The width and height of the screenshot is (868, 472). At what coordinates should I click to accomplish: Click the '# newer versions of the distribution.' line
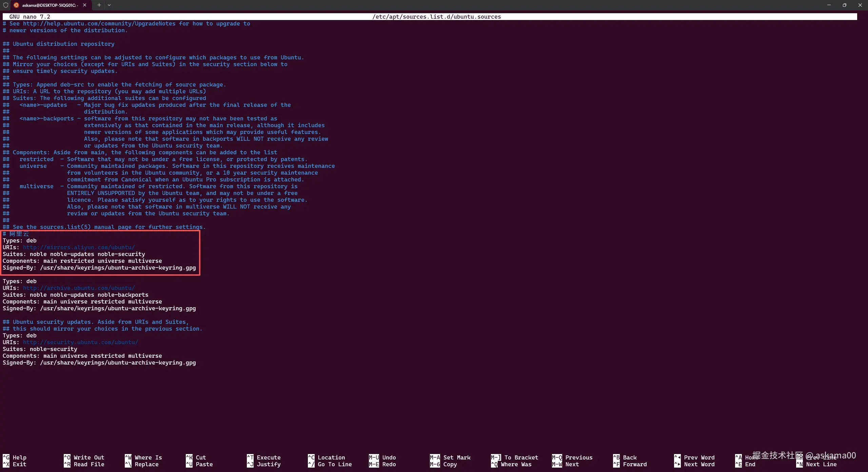click(x=65, y=31)
